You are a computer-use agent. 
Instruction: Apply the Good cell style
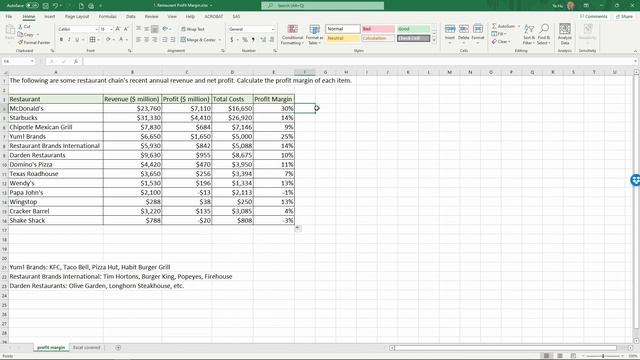(x=413, y=29)
